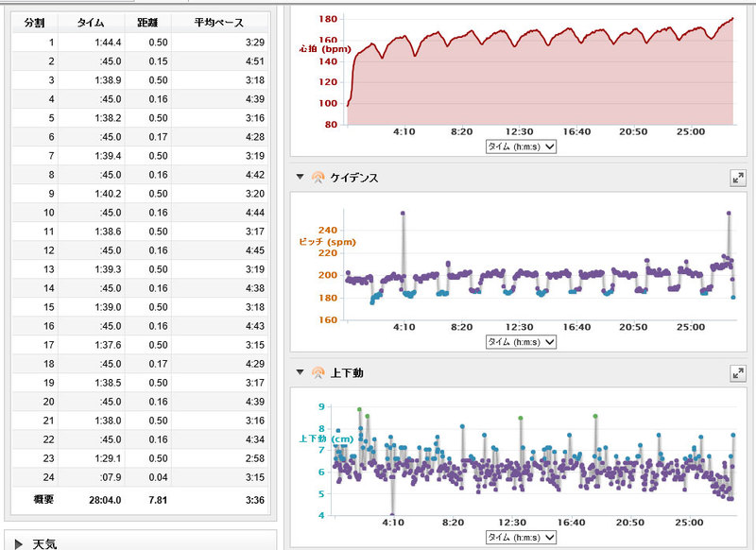756x550 pixels.
Task: Enlarge the ケイデンス chart with expand icon
Action: click(738, 178)
